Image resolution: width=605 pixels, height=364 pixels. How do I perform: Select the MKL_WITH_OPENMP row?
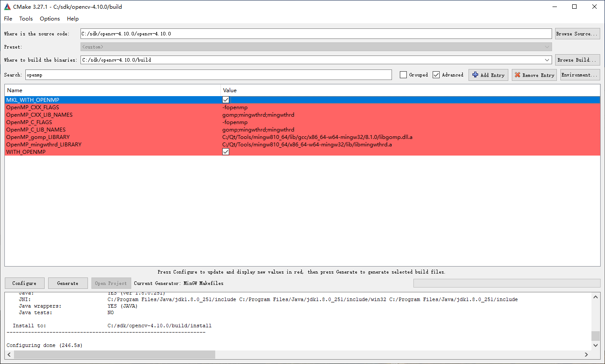(x=302, y=100)
